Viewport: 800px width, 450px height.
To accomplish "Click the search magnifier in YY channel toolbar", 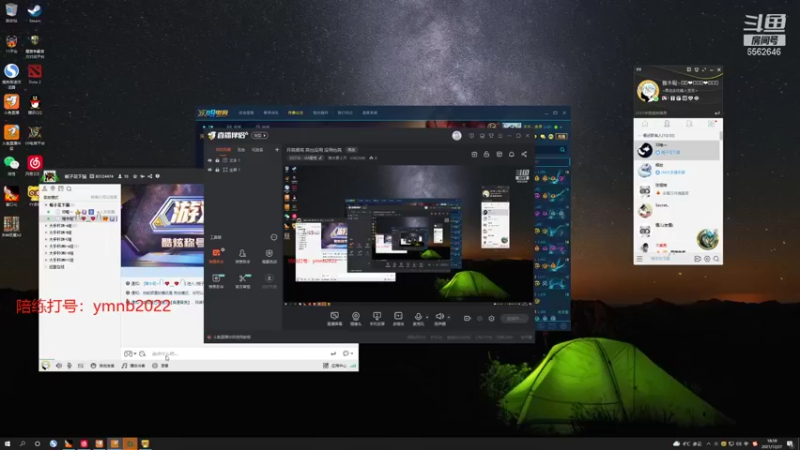I will tap(69, 189).
